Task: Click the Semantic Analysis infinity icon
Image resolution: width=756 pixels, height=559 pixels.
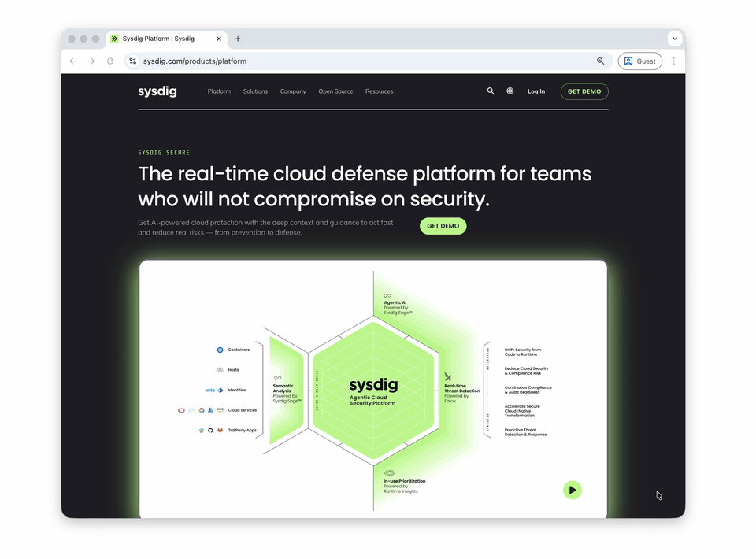Action: click(x=278, y=378)
